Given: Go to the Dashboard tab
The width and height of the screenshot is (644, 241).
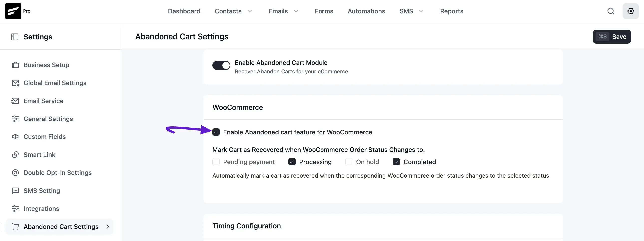Looking at the screenshot, I should (184, 11).
